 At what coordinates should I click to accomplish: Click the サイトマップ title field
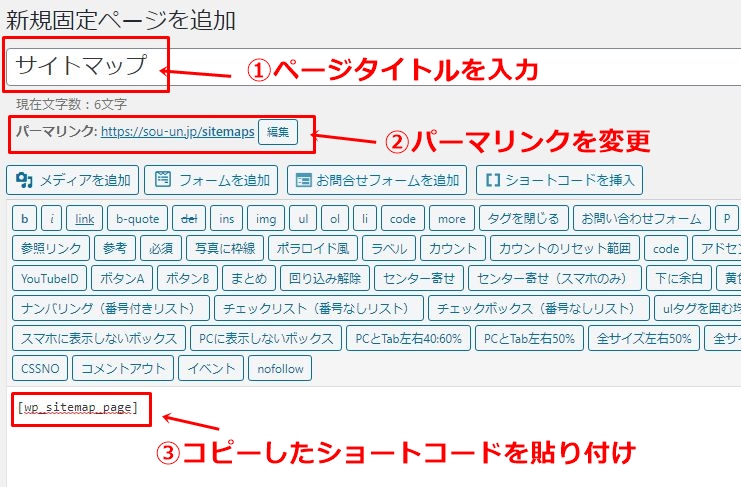pos(373,67)
